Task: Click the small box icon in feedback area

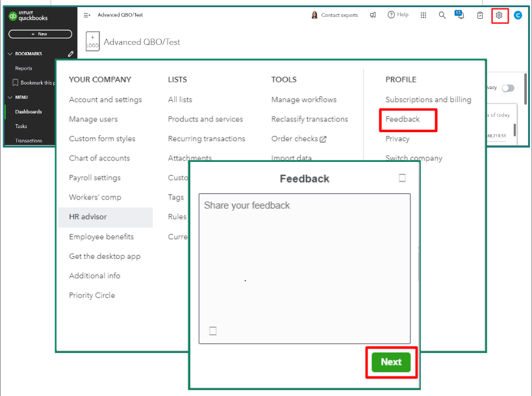Action: coord(212,331)
